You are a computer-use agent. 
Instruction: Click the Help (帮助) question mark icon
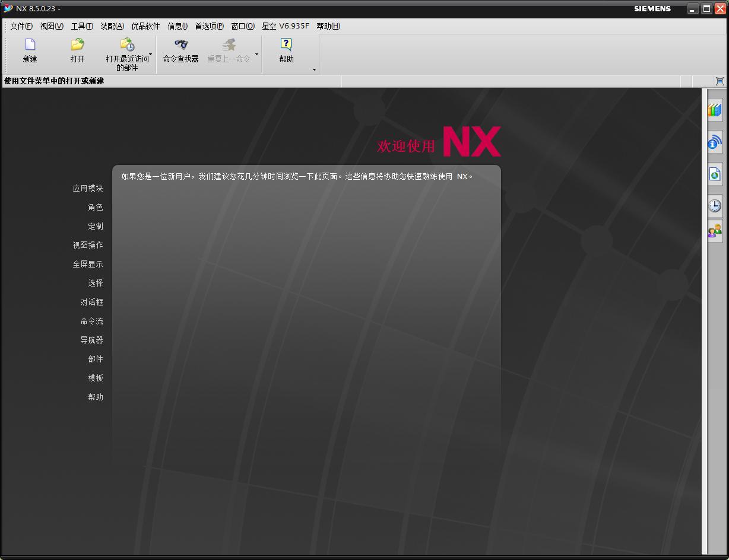coord(285,44)
